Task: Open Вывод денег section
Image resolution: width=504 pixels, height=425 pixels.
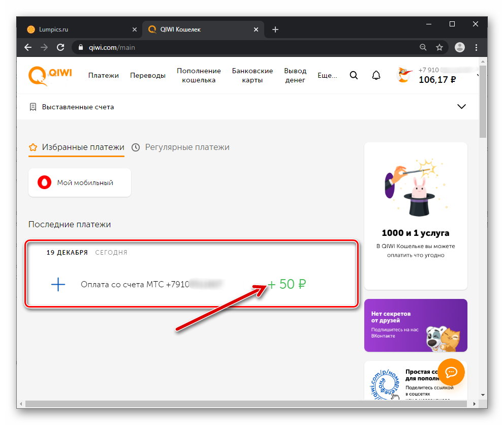Action: (x=295, y=75)
